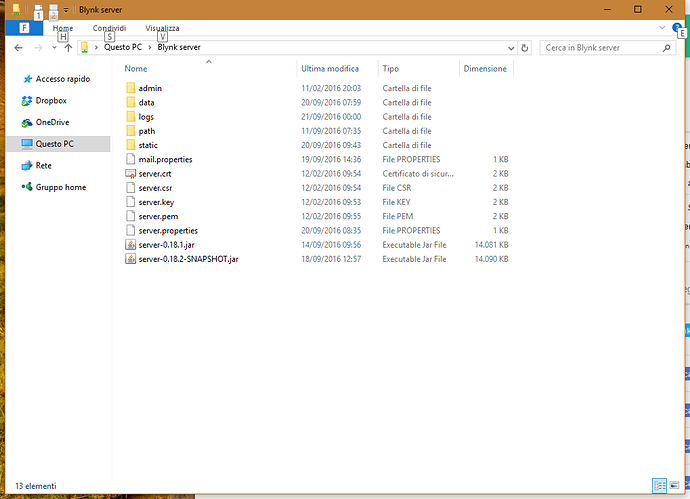Refresh the Blynk server folder view
The image size is (690, 499).
(525, 48)
